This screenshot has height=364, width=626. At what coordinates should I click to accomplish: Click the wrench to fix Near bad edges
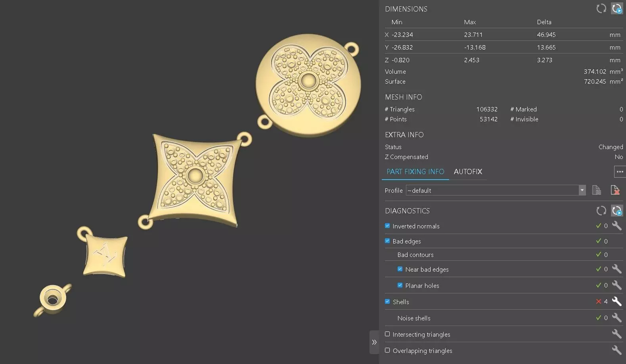tap(616, 269)
